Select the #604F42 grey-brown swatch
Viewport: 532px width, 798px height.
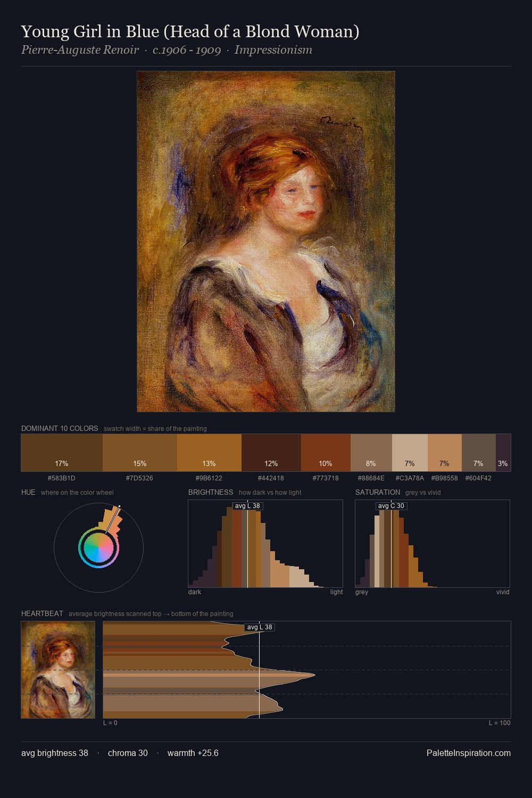(479, 453)
